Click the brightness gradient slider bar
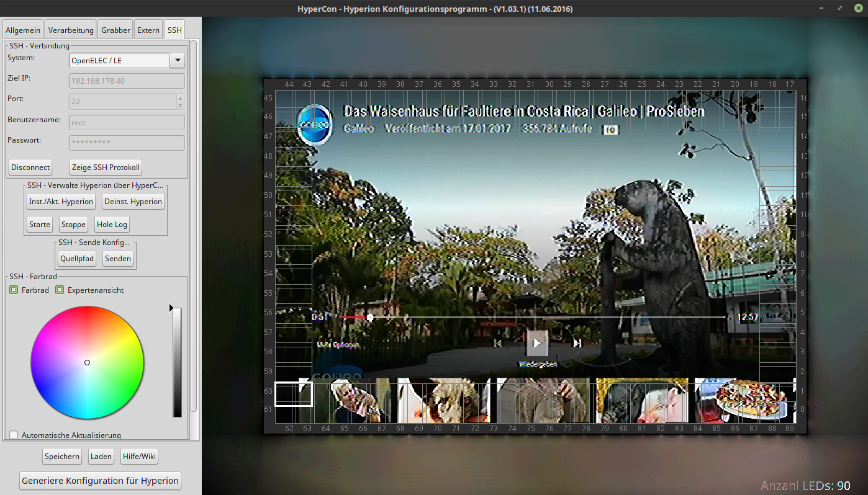This screenshot has height=495, width=868. (177, 362)
